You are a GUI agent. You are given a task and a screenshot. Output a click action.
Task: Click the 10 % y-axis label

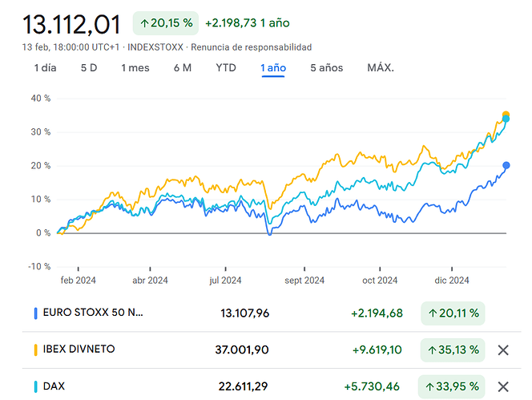[x=41, y=200]
